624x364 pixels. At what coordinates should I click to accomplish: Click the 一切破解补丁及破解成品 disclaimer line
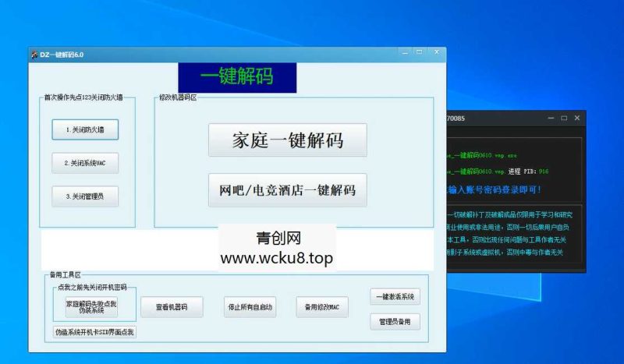click(510, 215)
